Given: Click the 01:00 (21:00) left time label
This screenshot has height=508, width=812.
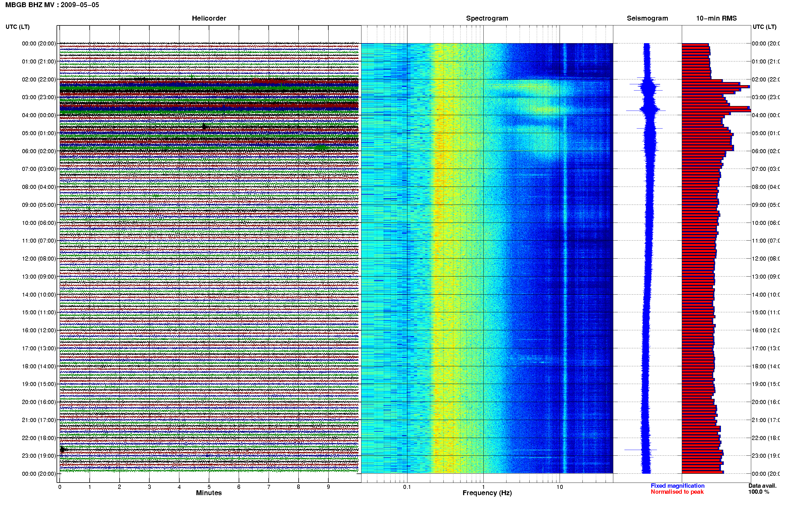Looking at the screenshot, I should click(39, 61).
